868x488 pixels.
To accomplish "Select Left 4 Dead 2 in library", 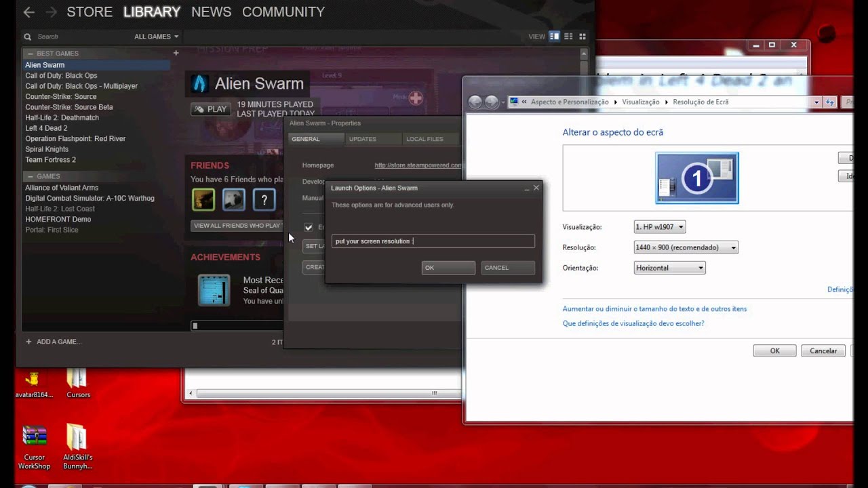I will coord(46,128).
